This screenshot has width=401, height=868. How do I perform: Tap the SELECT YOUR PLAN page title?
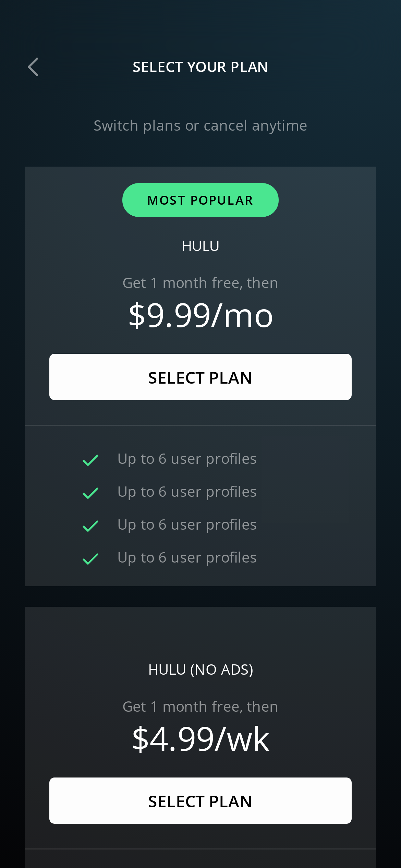pos(200,67)
